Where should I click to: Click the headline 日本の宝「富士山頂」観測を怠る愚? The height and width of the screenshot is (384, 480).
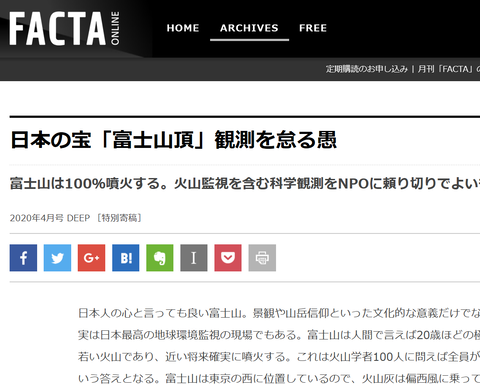[x=173, y=139]
